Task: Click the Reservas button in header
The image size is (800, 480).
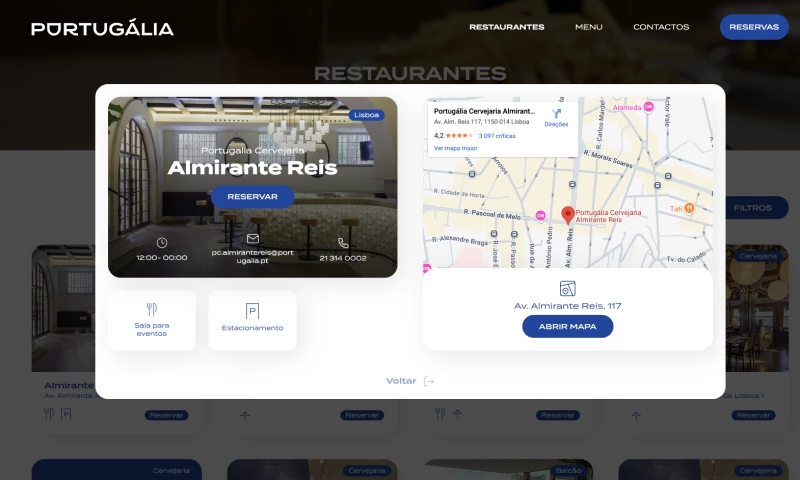Action: coord(754,27)
